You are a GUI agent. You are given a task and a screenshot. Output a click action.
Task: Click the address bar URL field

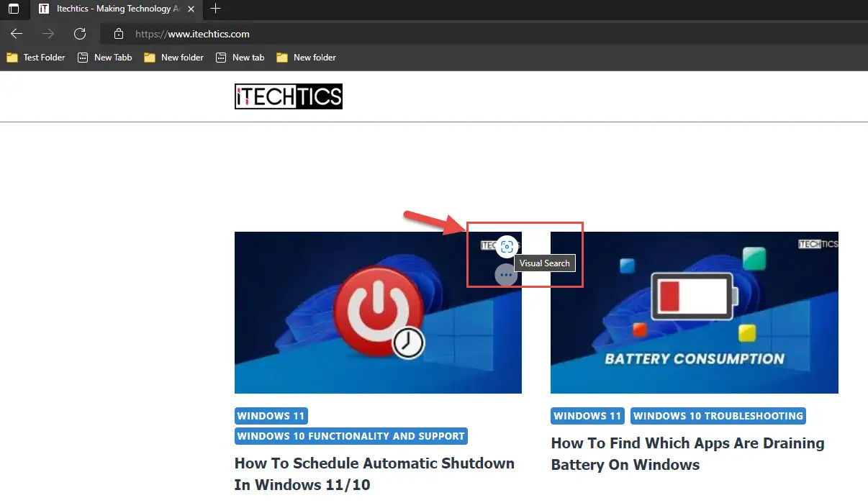[482, 34]
